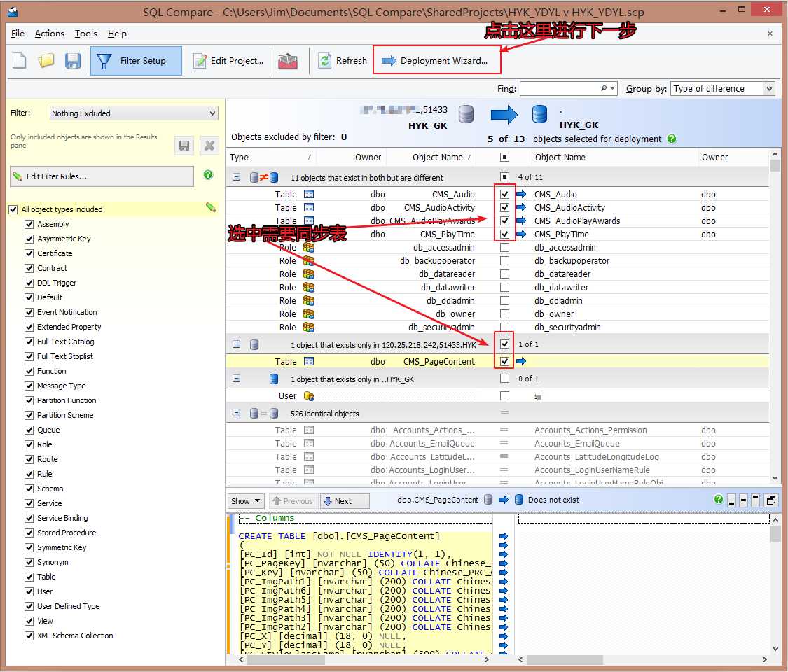
Task: Refresh the comparison results
Action: click(x=343, y=61)
